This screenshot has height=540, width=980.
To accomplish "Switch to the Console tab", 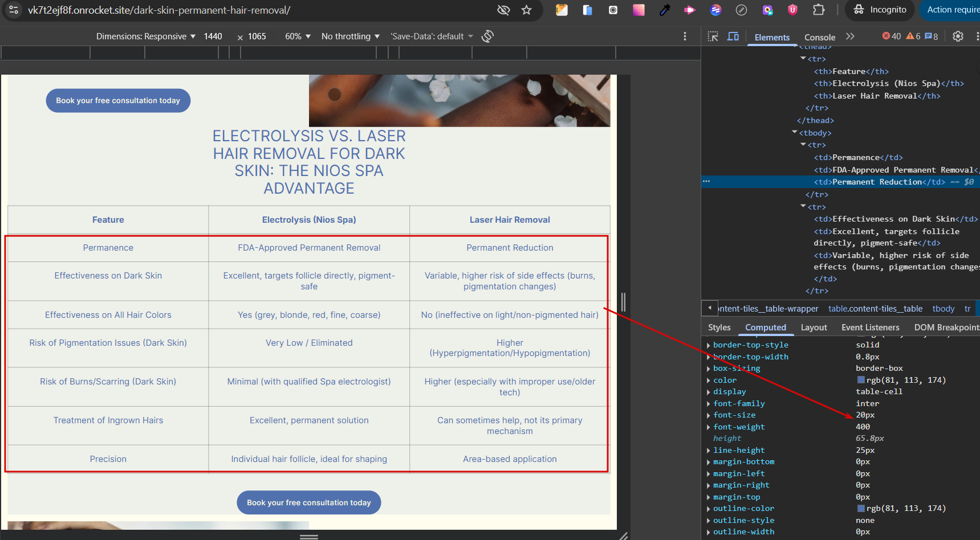I will pyautogui.click(x=819, y=38).
